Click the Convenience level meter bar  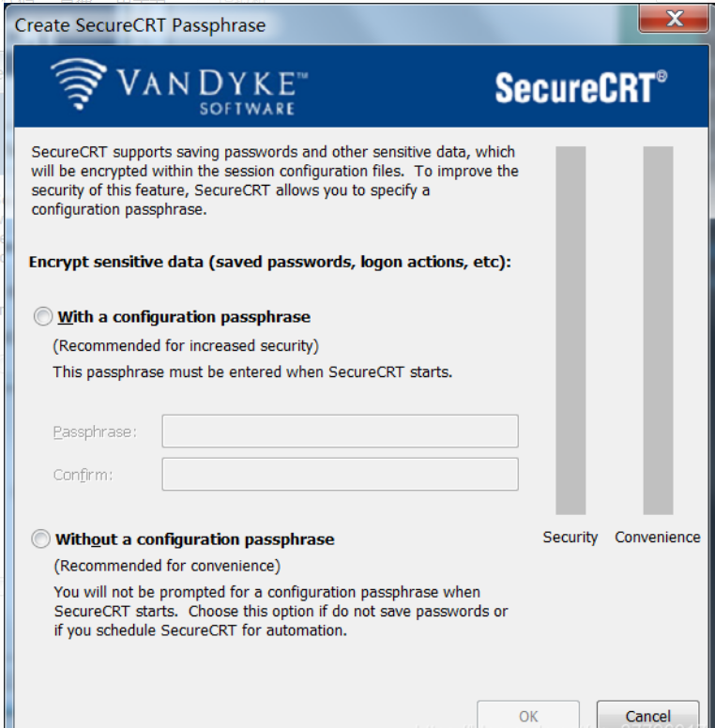pyautogui.click(x=658, y=329)
